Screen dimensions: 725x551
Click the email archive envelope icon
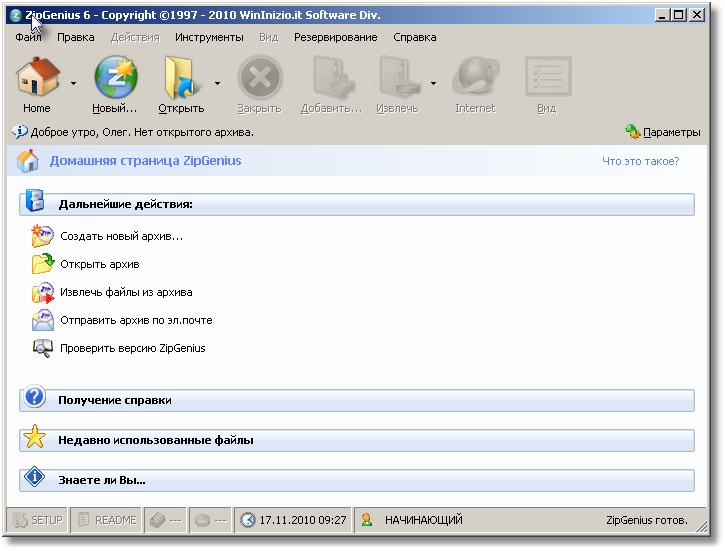click(43, 320)
